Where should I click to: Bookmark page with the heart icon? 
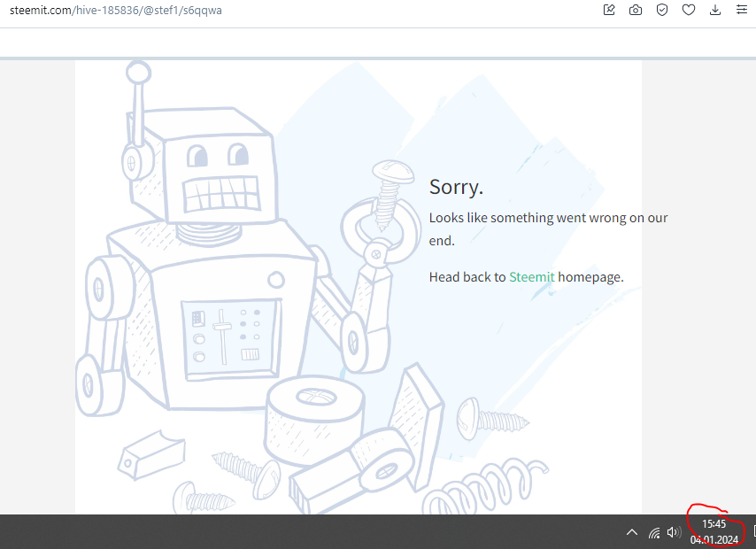tap(689, 10)
